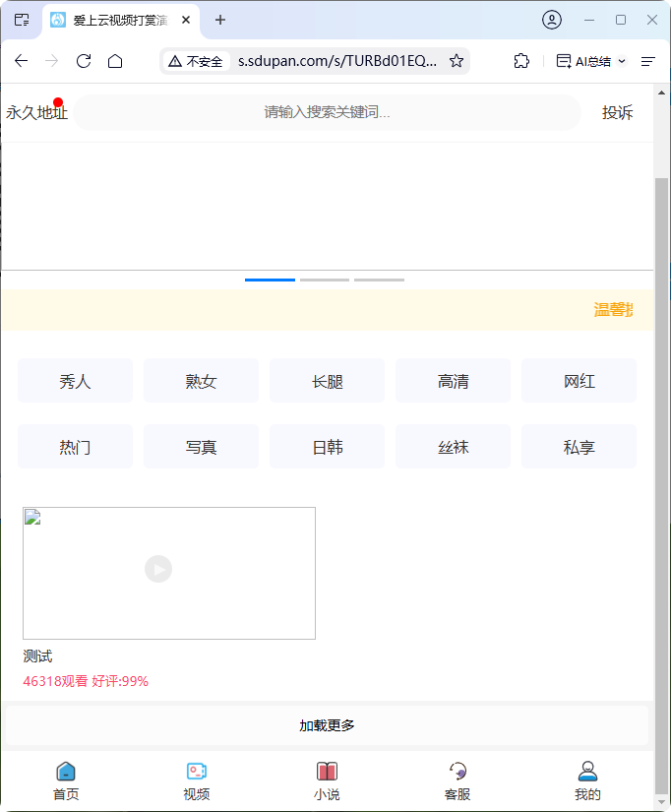Focus the address bar URL
The height and width of the screenshot is (812, 671).
[337, 61]
